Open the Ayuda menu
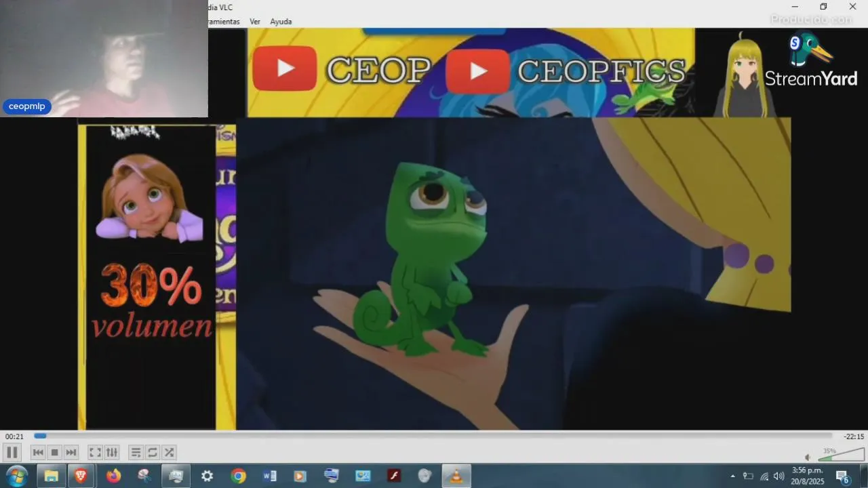868x488 pixels. 281,22
